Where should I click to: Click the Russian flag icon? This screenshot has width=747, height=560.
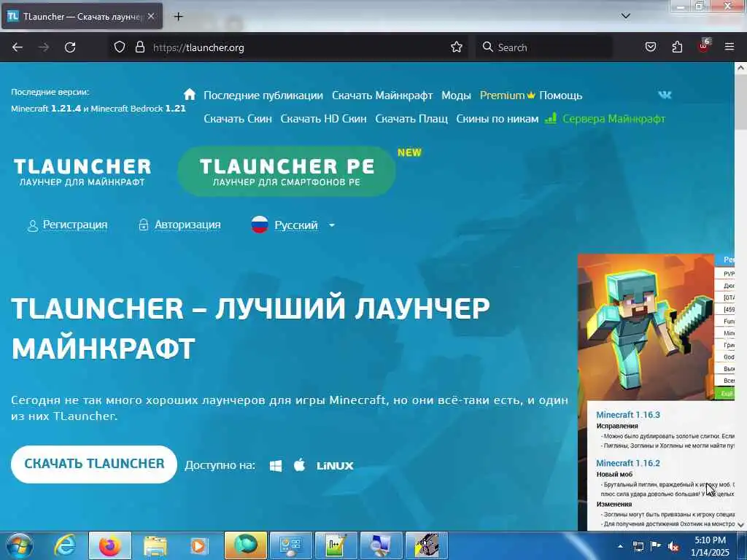point(260,225)
